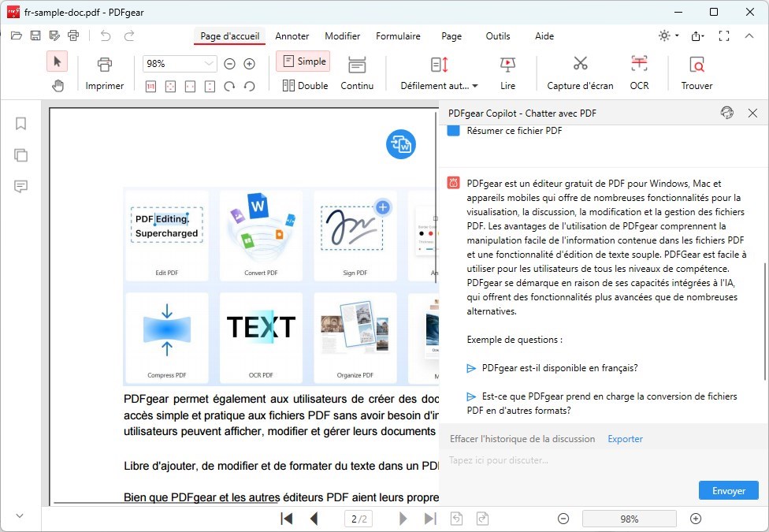Open a file with the folder icon
The height and width of the screenshot is (532, 769).
click(x=17, y=35)
